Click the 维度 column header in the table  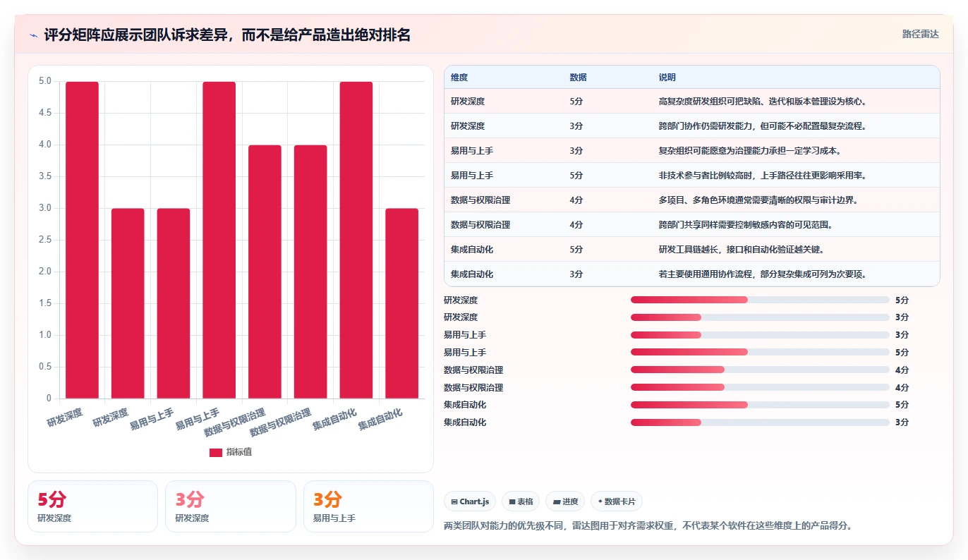pos(459,78)
